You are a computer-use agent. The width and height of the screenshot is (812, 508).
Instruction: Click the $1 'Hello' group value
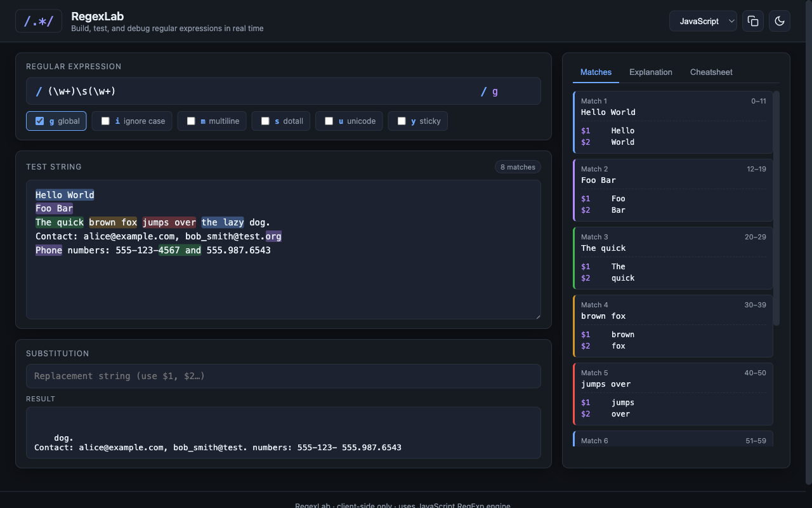[623, 131]
